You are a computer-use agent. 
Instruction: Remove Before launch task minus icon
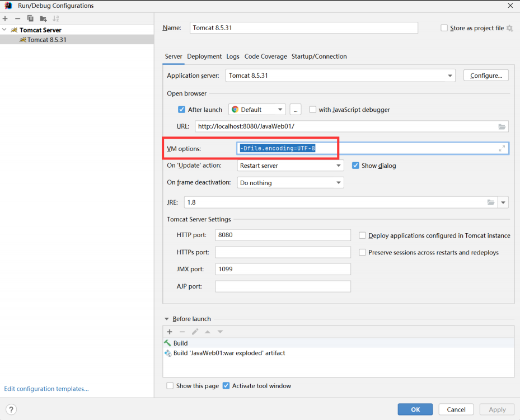click(182, 332)
